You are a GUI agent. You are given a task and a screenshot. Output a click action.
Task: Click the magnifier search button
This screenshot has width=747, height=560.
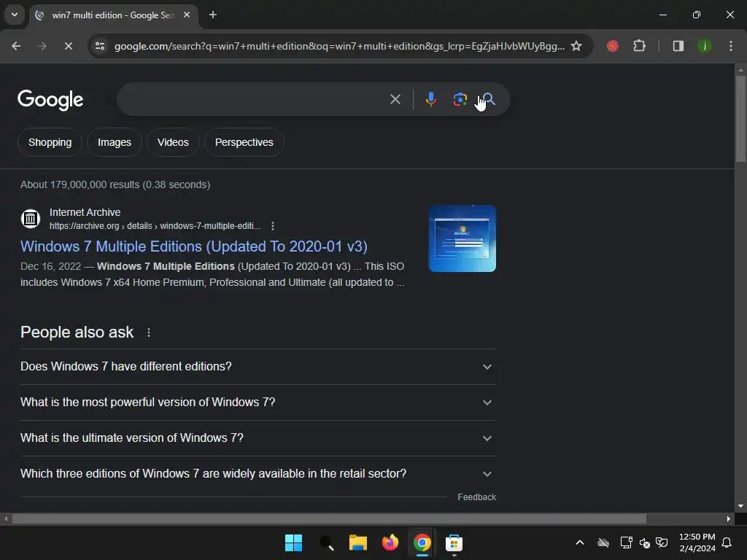[x=488, y=99]
